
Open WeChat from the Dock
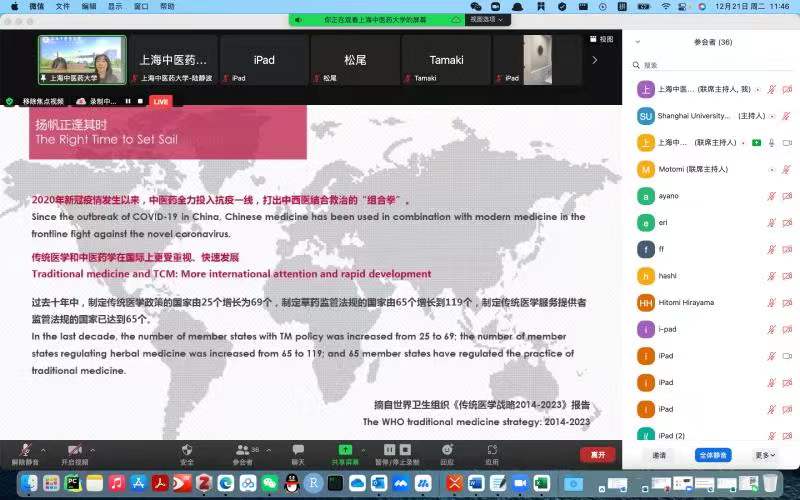[x=269, y=483]
